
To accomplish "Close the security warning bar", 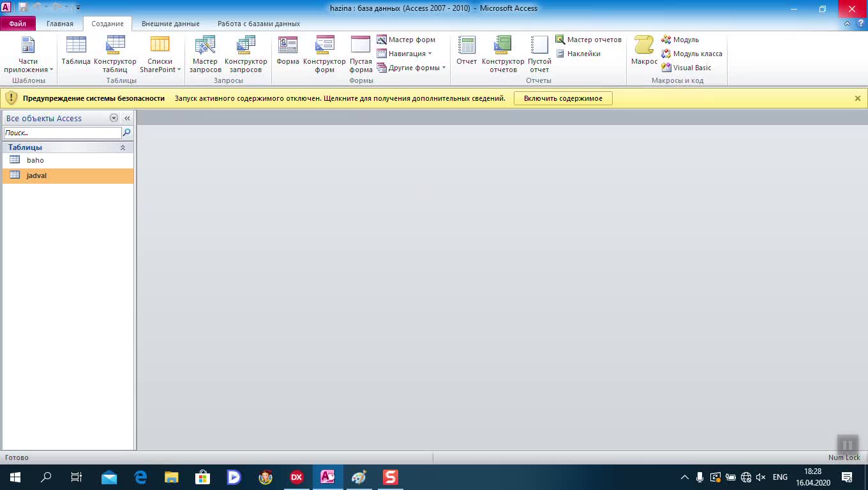I will pyautogui.click(x=858, y=98).
